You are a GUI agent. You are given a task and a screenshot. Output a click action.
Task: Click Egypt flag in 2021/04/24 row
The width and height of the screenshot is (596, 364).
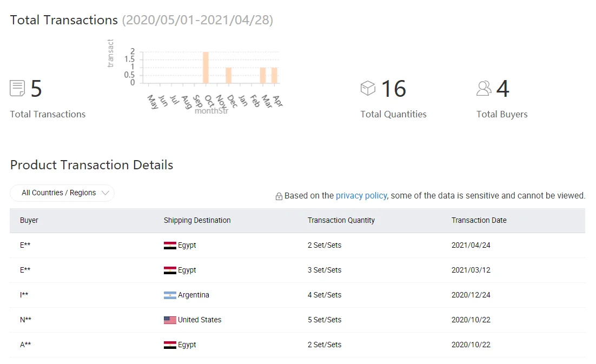(170, 246)
